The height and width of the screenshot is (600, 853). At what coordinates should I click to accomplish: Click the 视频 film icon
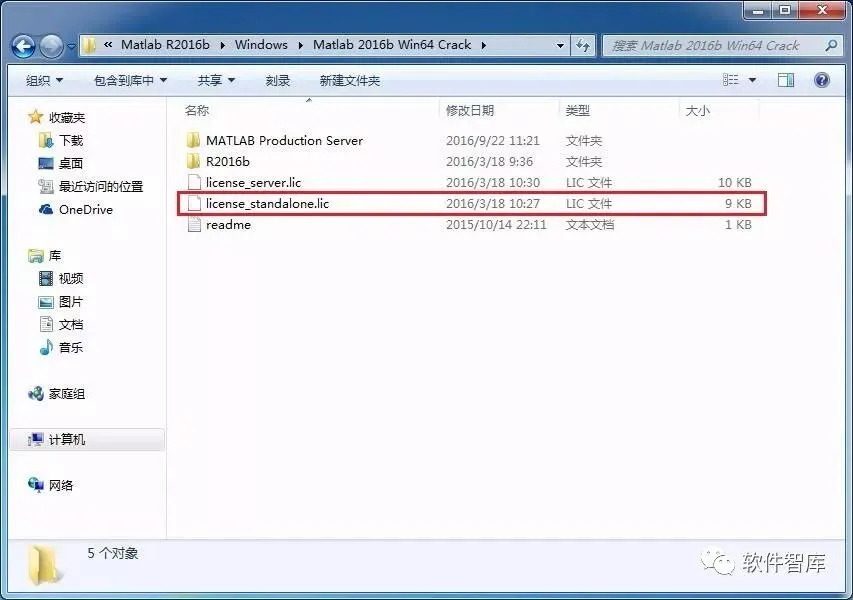pyautogui.click(x=46, y=279)
